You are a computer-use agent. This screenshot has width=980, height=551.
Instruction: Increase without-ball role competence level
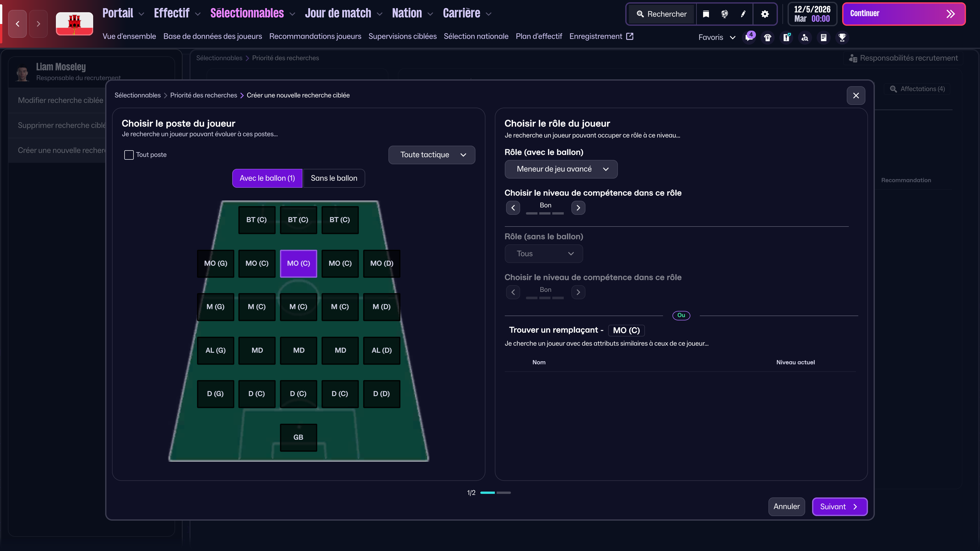[578, 292]
